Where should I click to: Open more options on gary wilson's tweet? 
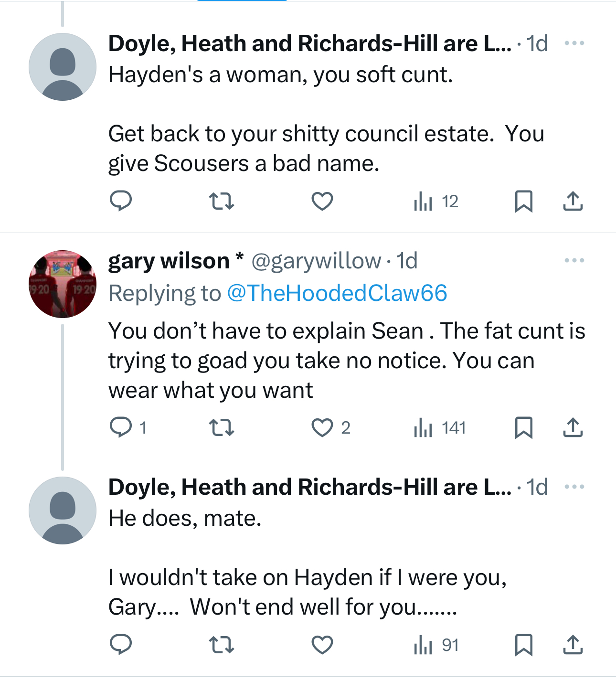574,261
